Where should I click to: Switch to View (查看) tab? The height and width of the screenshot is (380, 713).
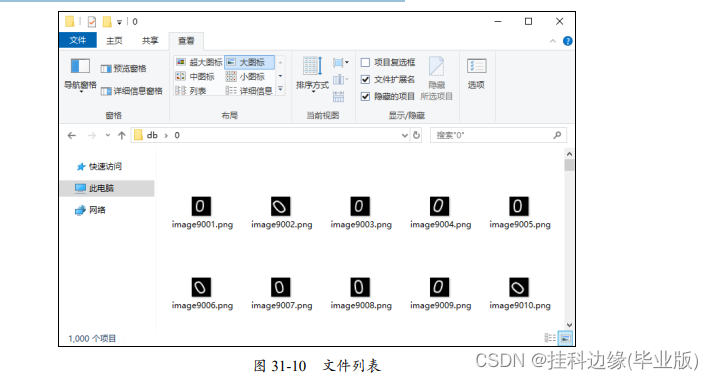186,40
